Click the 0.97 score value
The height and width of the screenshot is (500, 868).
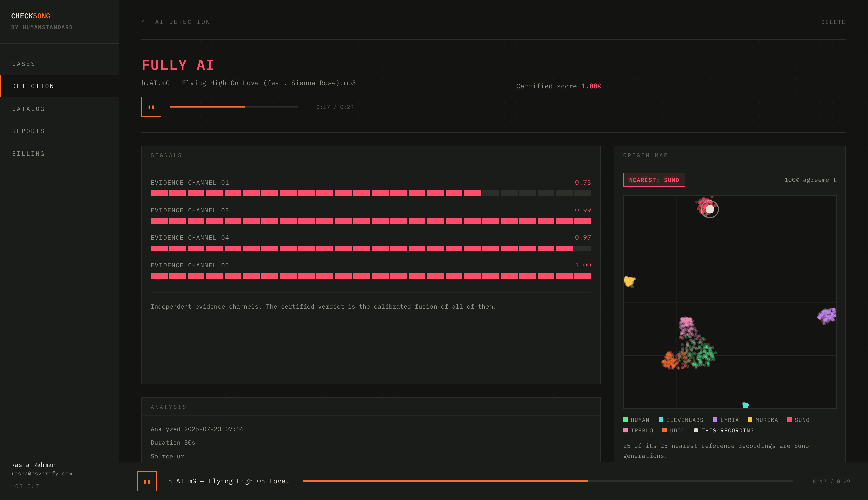pos(583,237)
